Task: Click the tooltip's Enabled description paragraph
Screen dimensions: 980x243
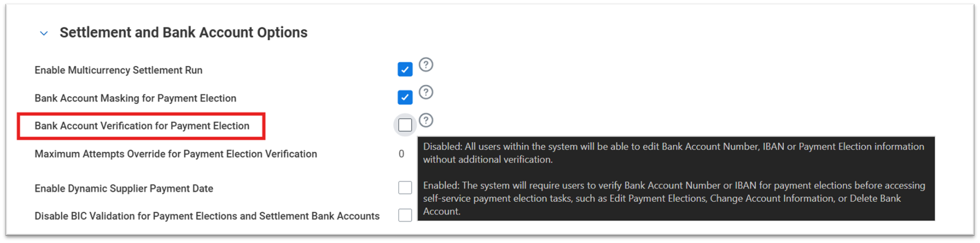Action: click(674, 198)
